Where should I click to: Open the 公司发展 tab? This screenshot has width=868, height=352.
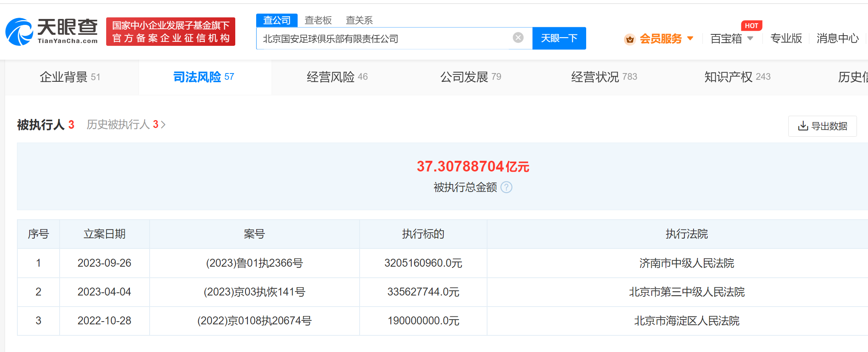coord(471,77)
